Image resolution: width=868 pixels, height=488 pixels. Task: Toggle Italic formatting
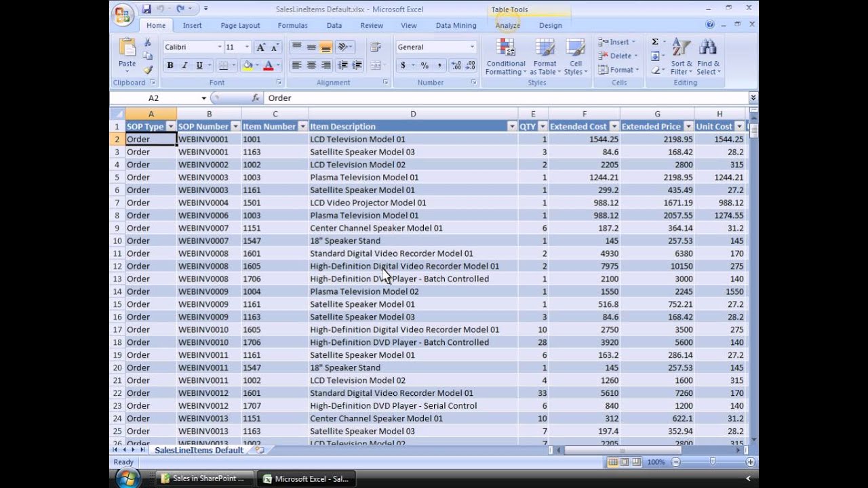pos(184,66)
